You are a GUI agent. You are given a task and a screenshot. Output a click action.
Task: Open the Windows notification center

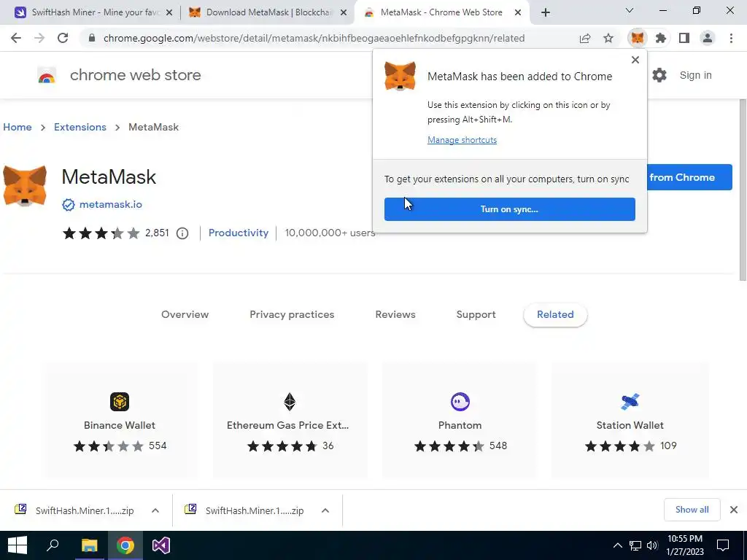click(x=723, y=545)
